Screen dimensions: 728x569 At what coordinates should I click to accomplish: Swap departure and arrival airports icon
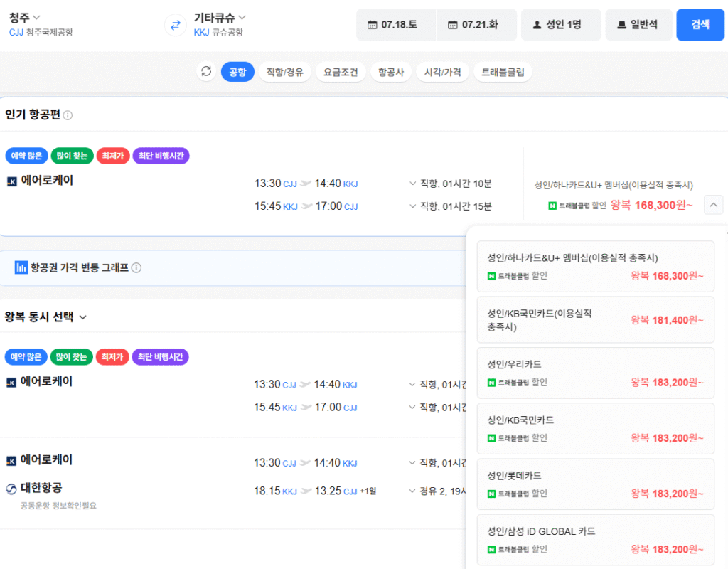176,25
